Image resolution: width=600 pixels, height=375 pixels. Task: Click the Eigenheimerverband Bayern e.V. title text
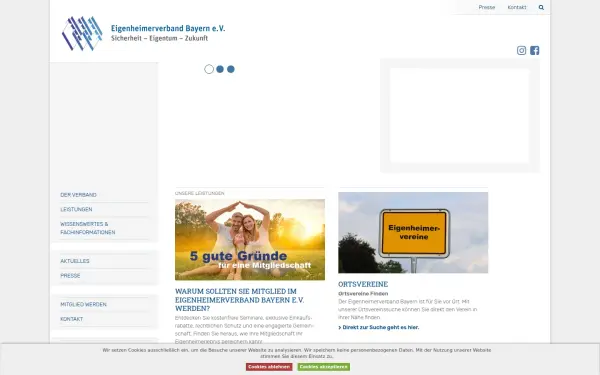click(x=168, y=28)
